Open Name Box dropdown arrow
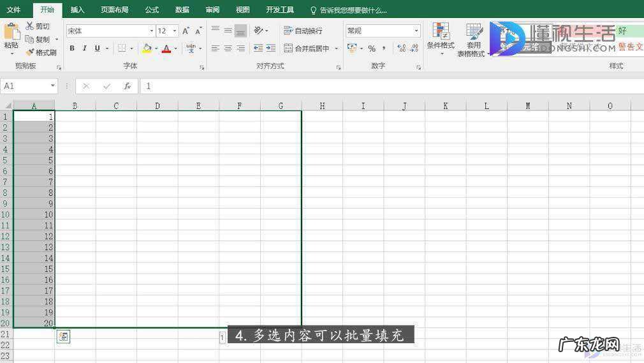Viewport: 644px width, 363px height. click(53, 85)
